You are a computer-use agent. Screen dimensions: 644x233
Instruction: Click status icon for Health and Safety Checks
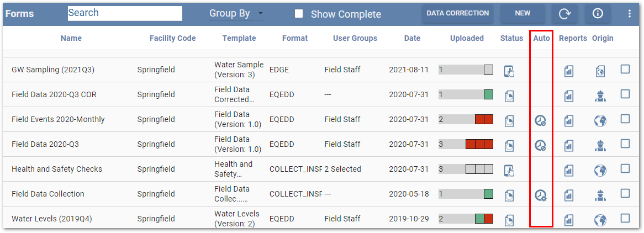509,170
